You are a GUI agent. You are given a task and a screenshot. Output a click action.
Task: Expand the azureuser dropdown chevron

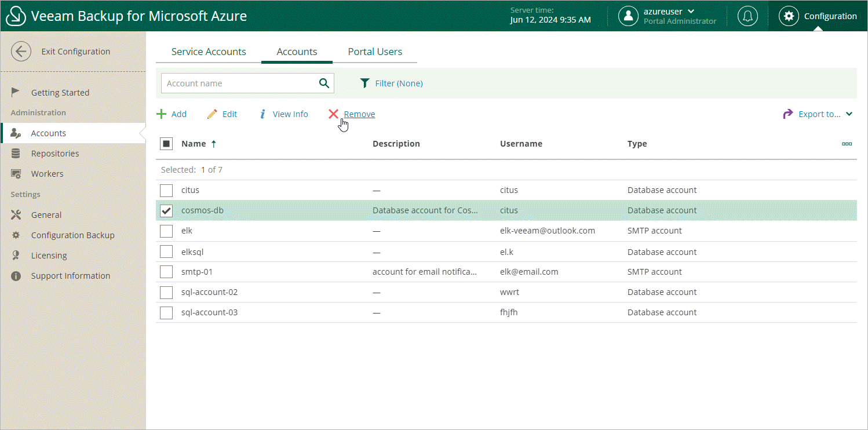pyautogui.click(x=691, y=12)
